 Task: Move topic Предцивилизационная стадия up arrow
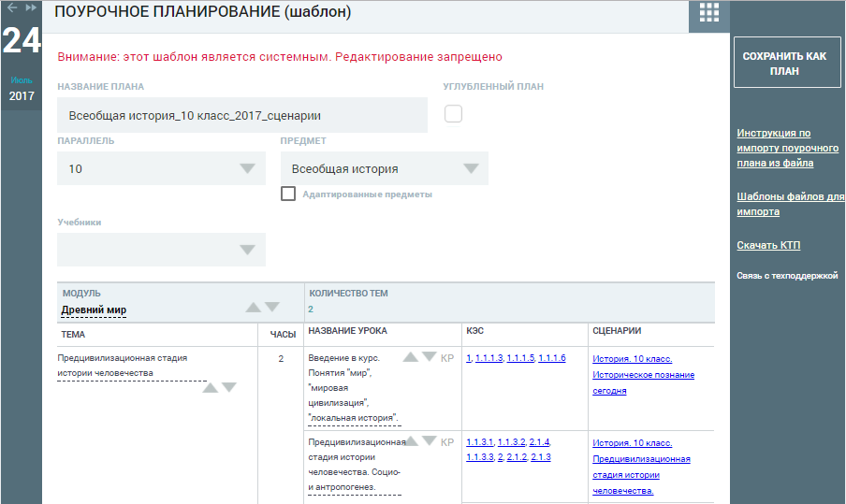(x=210, y=387)
